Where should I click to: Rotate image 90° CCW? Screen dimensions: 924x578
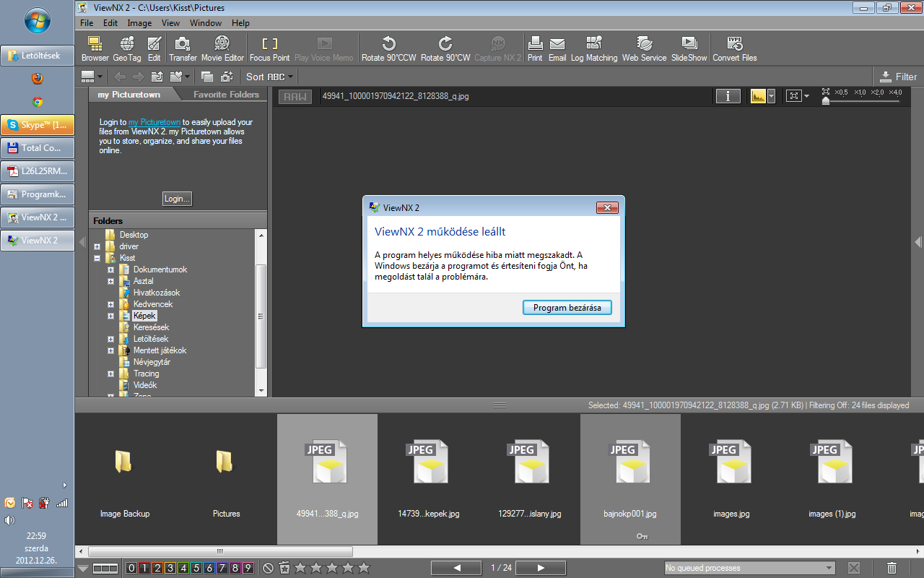pos(388,48)
